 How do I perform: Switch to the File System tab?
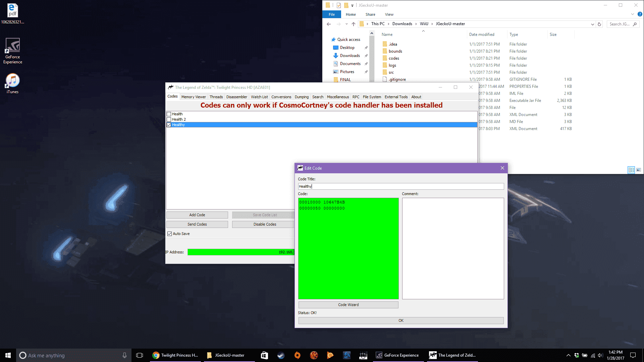click(372, 97)
